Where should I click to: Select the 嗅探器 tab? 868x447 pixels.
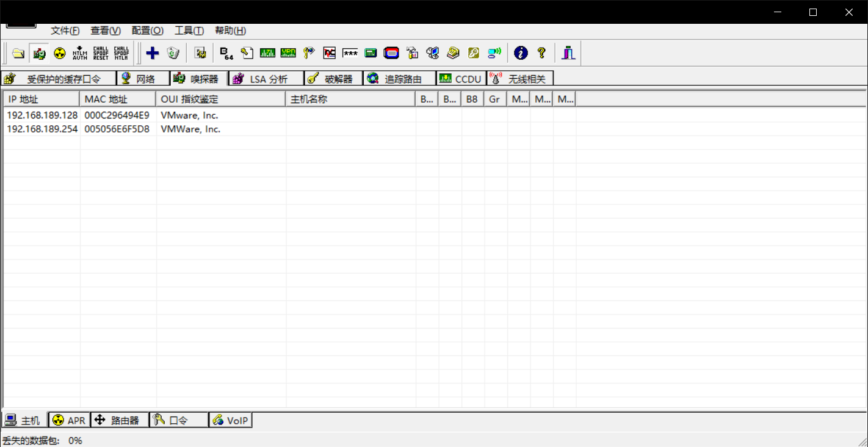tap(198, 78)
